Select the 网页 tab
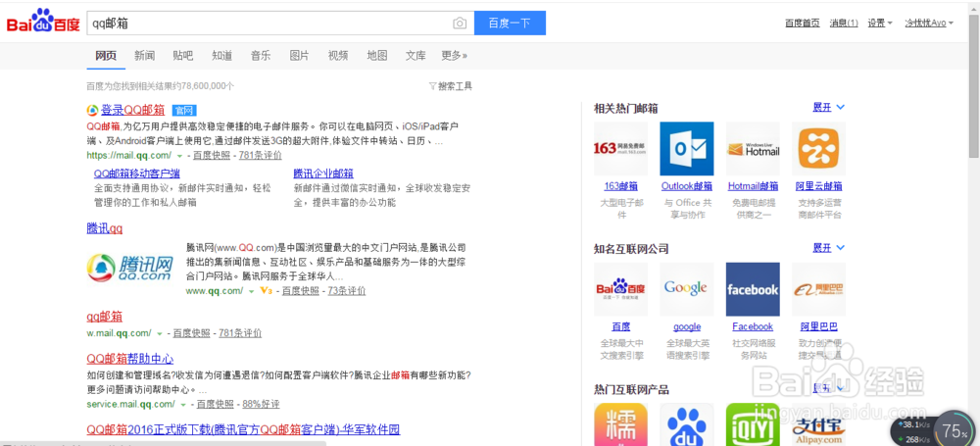Image resolution: width=980 pixels, height=446 pixels. [x=106, y=56]
